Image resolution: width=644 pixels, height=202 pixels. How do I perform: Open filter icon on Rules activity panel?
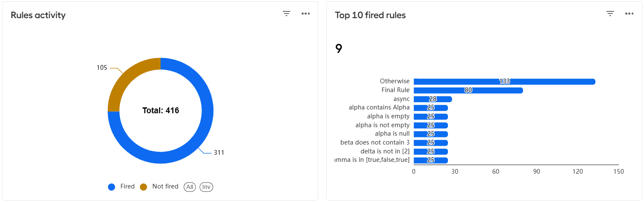pyautogui.click(x=287, y=14)
